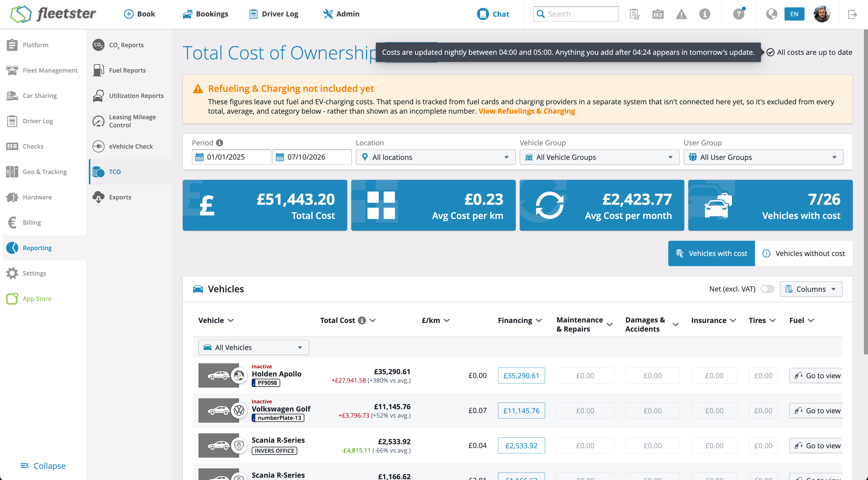Open the Chat icon in header

pos(482,14)
